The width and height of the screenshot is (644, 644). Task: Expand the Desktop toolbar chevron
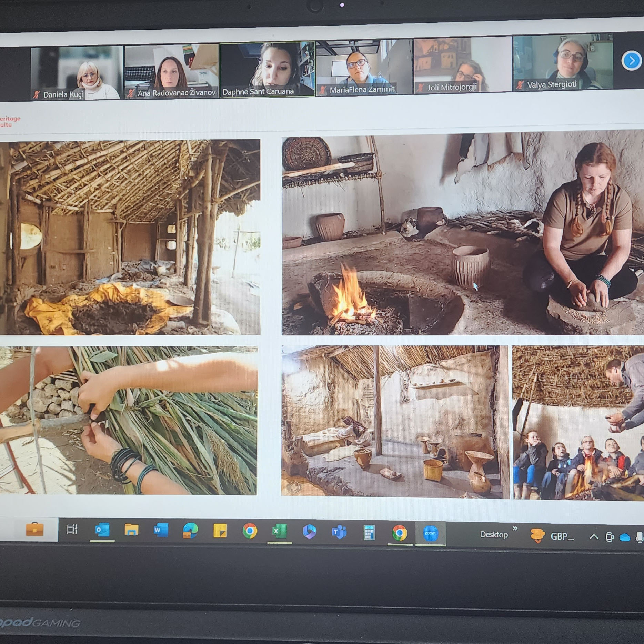515,529
